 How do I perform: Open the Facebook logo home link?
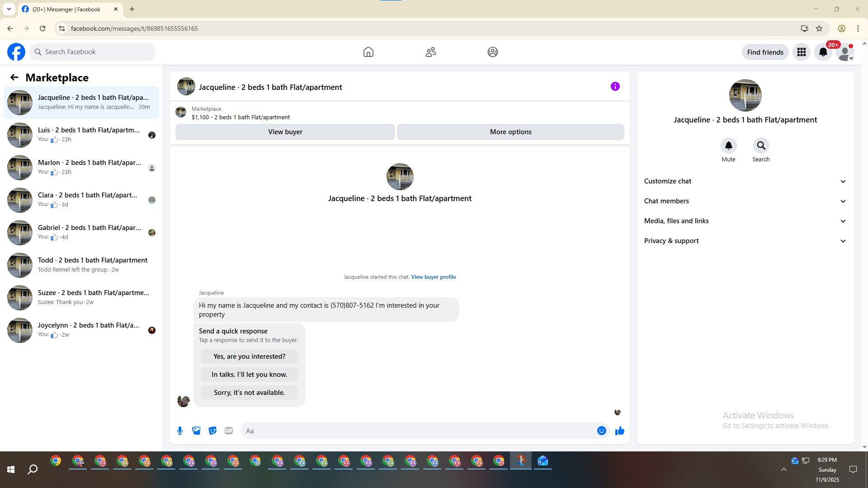click(16, 52)
